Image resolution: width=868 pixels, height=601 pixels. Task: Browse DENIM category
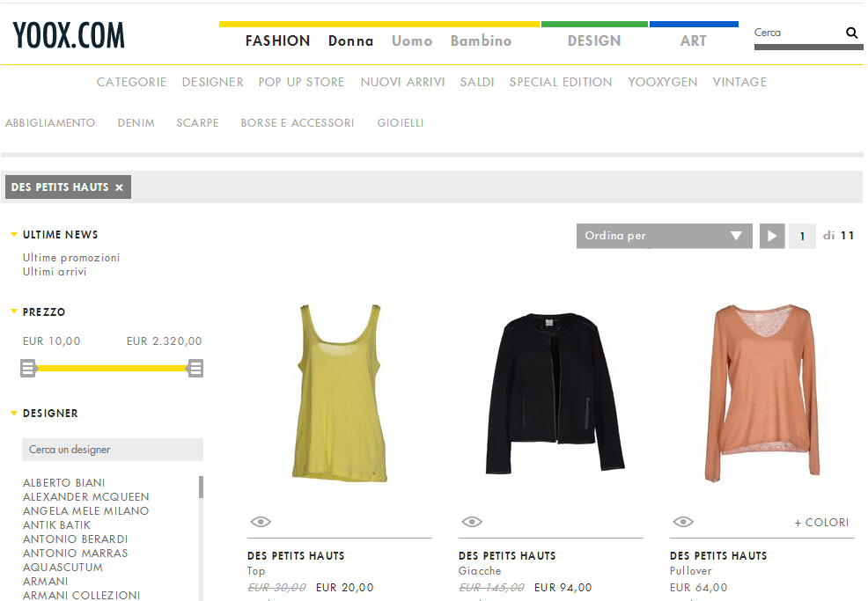tap(136, 123)
